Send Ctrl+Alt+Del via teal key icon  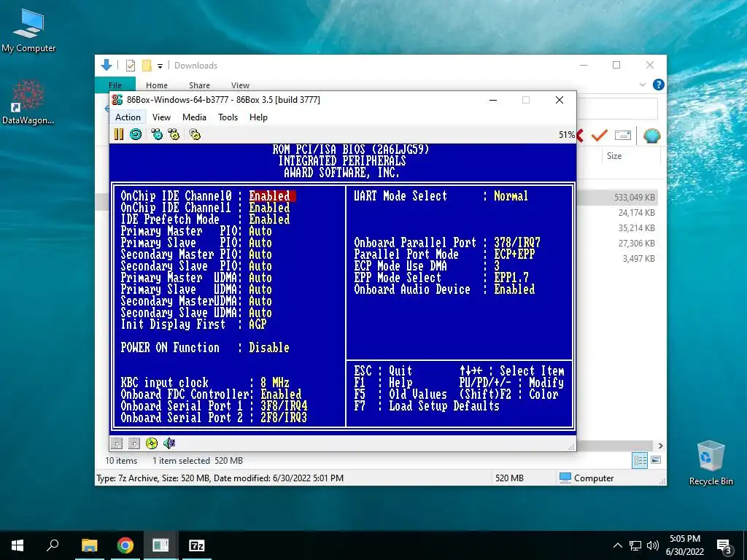coord(157,134)
